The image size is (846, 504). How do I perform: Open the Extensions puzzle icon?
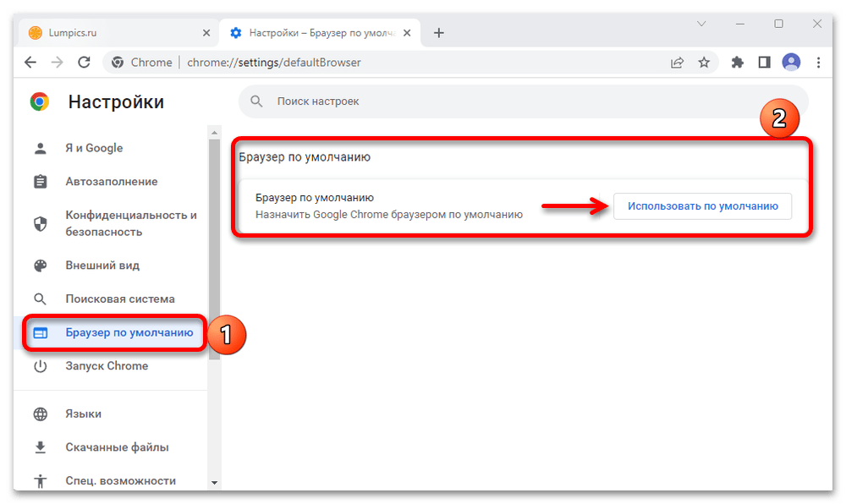738,63
